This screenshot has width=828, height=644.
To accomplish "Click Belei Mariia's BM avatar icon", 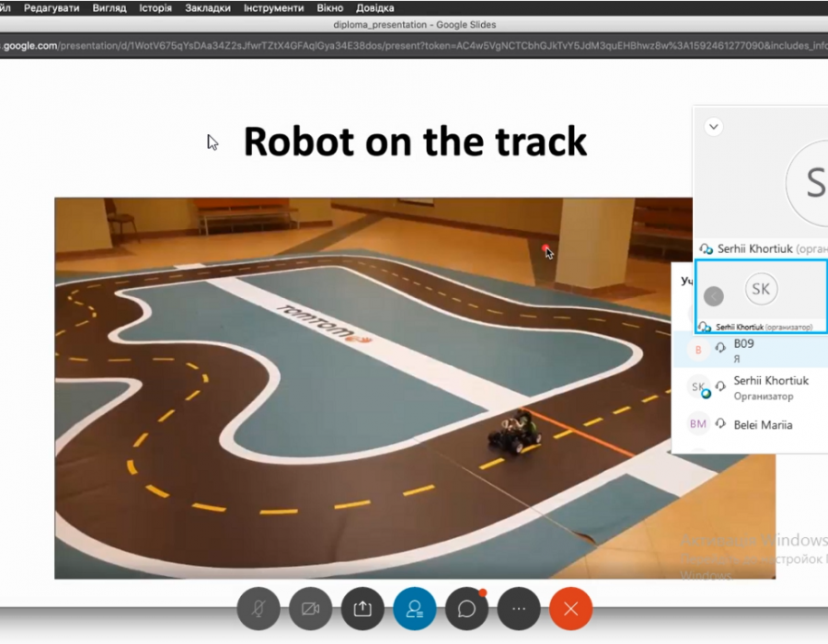I will tap(697, 424).
